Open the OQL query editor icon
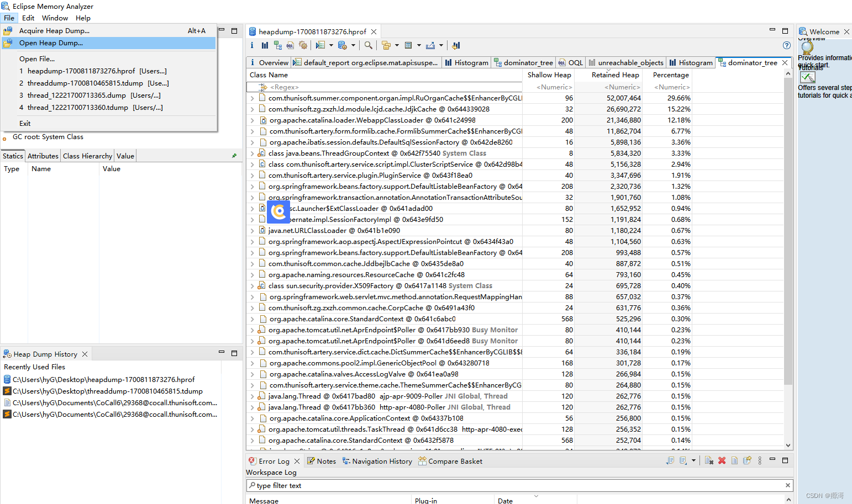 (x=290, y=45)
